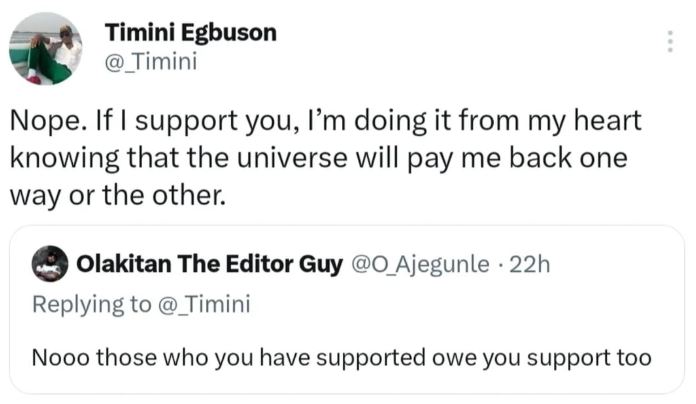This screenshot has width=696, height=404.
Task: Click the word "Egbuson" in the author name
Action: click(231, 32)
